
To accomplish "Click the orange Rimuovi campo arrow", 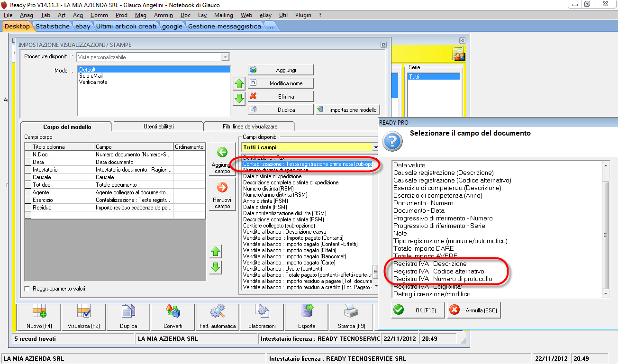I will pyautogui.click(x=222, y=194).
